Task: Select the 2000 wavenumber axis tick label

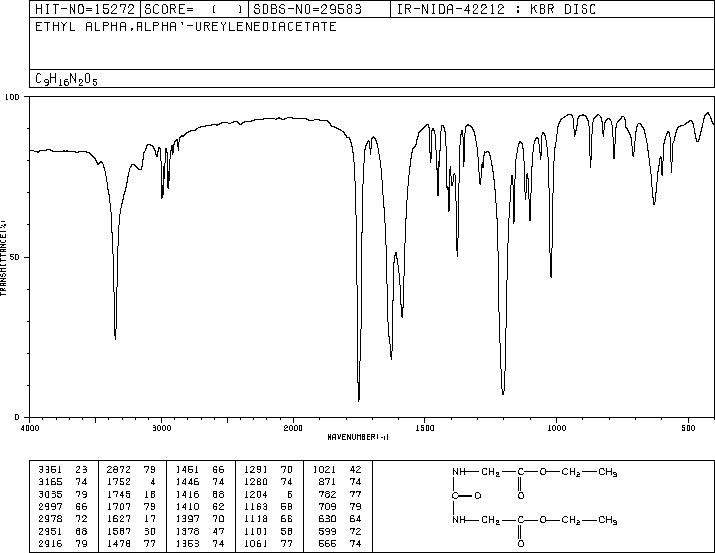Action: pos(293,427)
